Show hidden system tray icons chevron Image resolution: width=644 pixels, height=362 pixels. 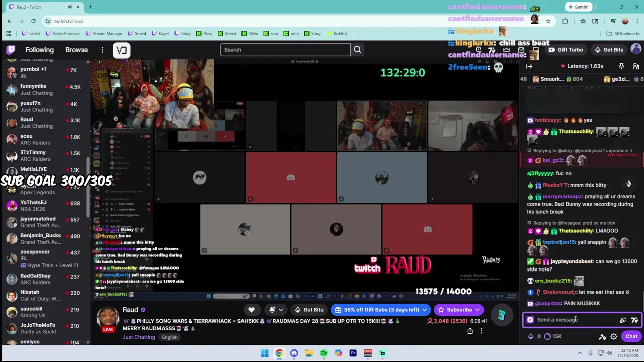pos(579,353)
